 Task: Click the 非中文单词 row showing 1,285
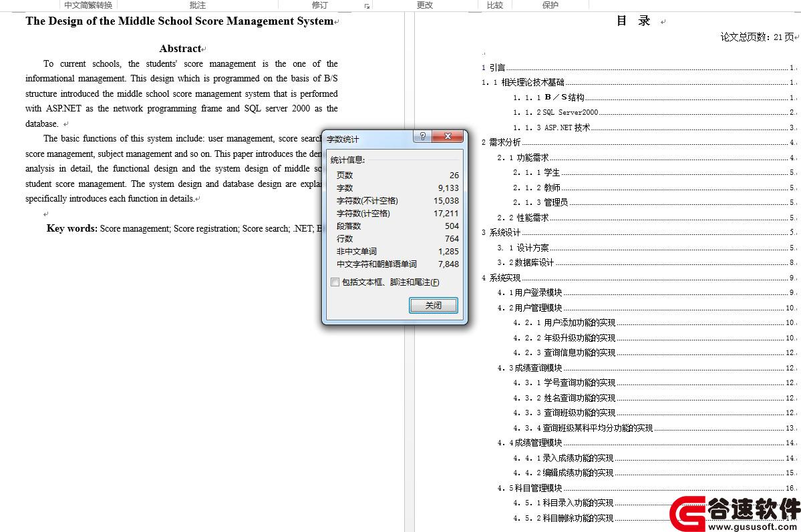pyautogui.click(x=397, y=251)
